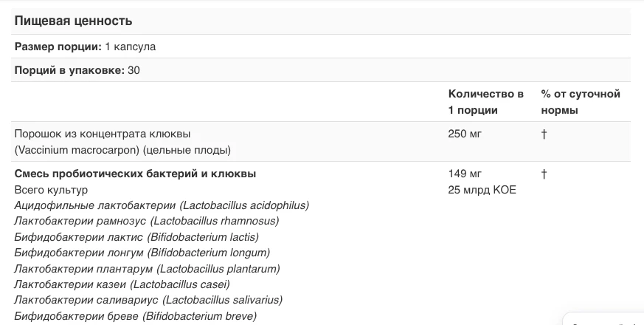Click the "Пищевая ценность" heading
This screenshot has width=644, height=325.
pyautogui.click(x=73, y=21)
